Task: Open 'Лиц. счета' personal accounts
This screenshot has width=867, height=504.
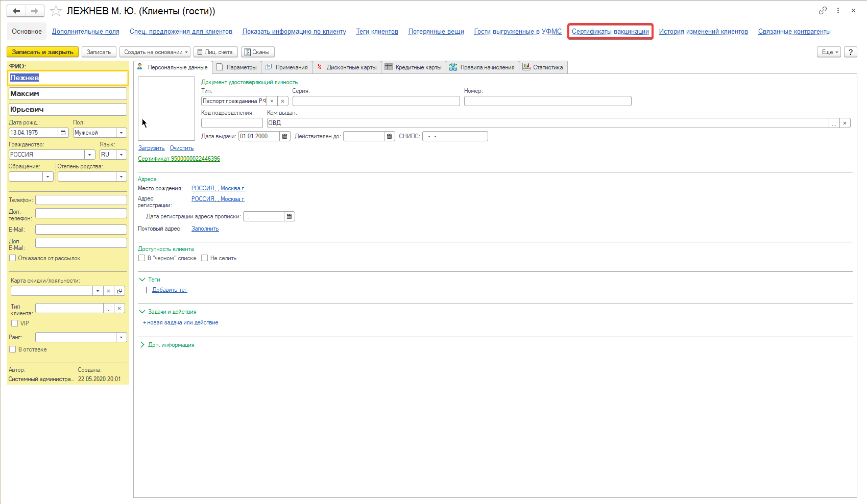Action: point(215,52)
